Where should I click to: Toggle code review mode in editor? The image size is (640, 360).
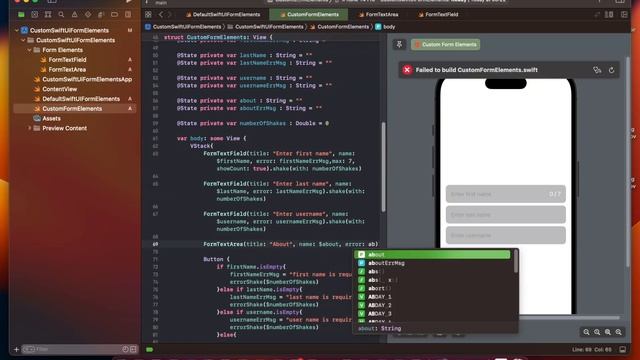(597, 15)
